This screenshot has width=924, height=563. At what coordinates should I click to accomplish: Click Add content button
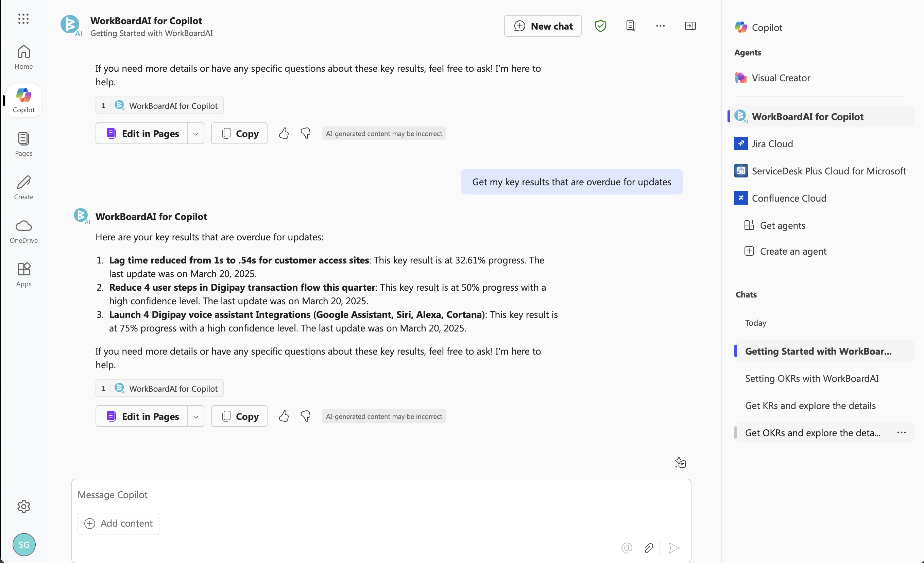point(119,523)
